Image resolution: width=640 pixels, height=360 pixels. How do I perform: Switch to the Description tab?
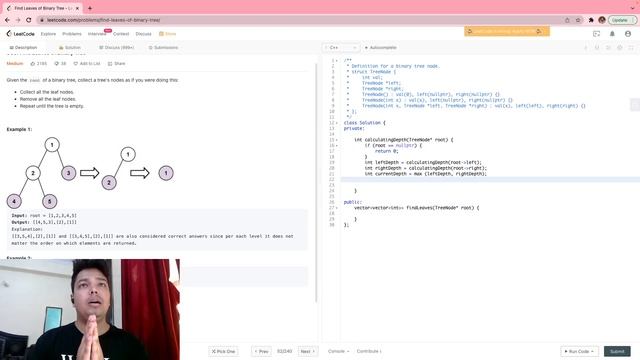click(x=23, y=48)
